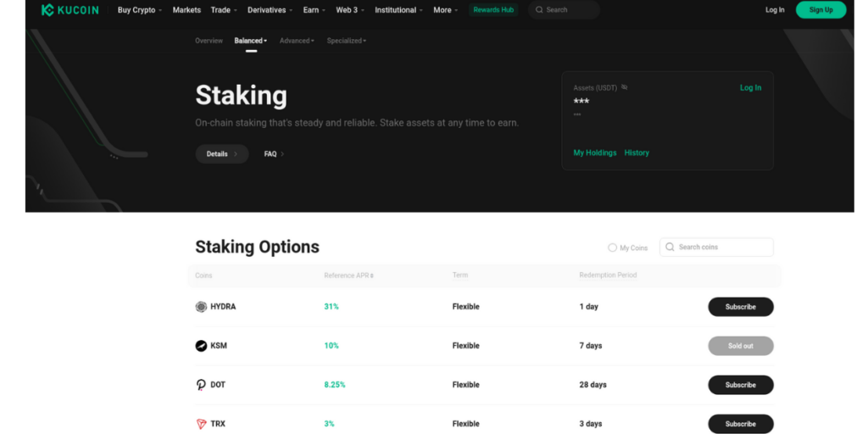This screenshot has height=434, width=868.
Task: Open staking History
Action: click(x=637, y=153)
